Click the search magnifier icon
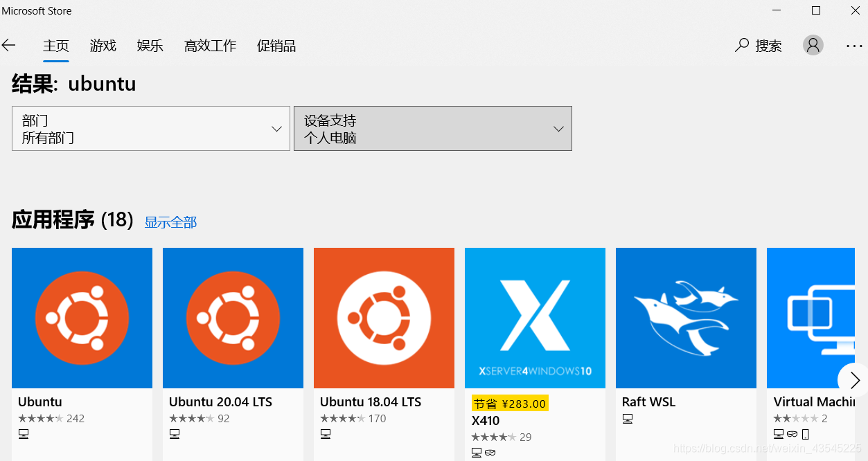The height and width of the screenshot is (461, 868). point(742,46)
